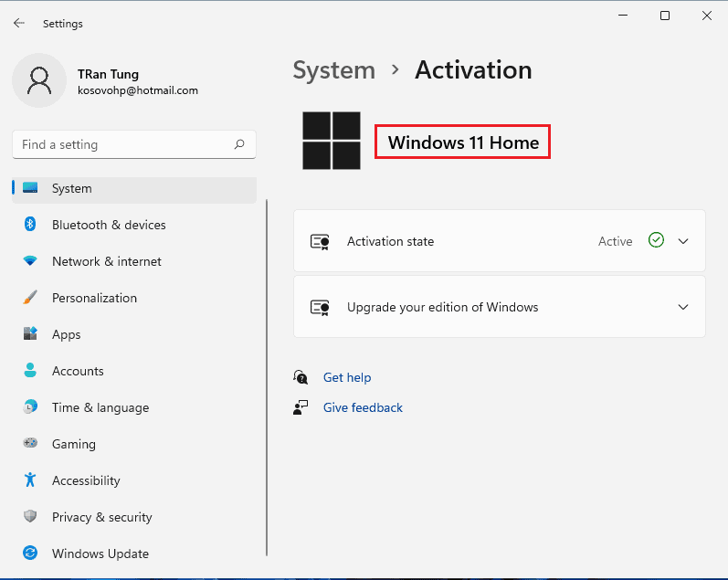728x580 pixels.
Task: Go back with the back arrow
Action: [x=19, y=24]
